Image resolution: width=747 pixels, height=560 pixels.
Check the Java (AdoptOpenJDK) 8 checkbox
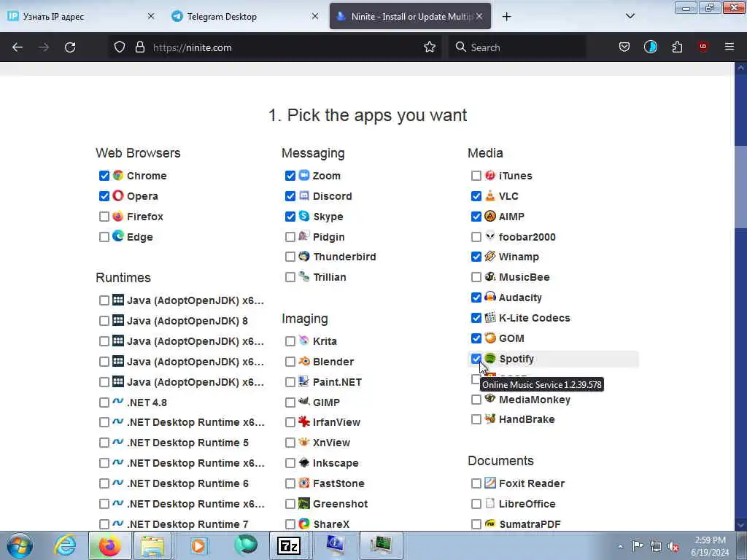pyautogui.click(x=104, y=321)
